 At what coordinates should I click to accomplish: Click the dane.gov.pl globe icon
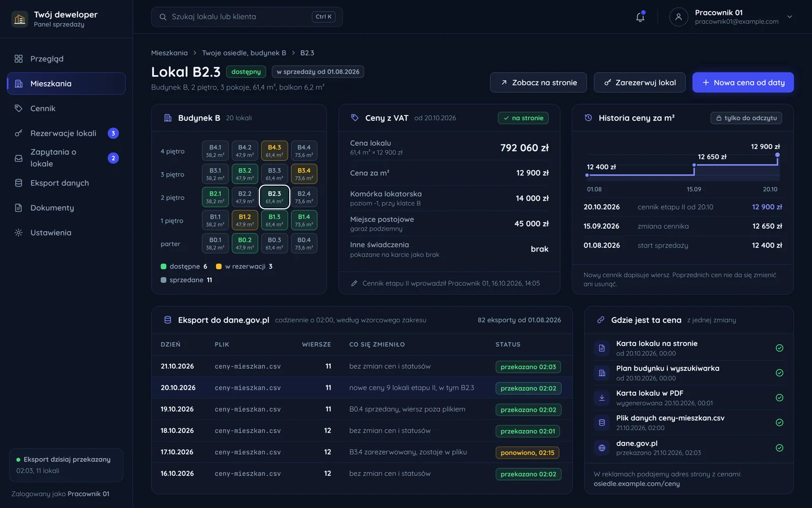pyautogui.click(x=602, y=448)
